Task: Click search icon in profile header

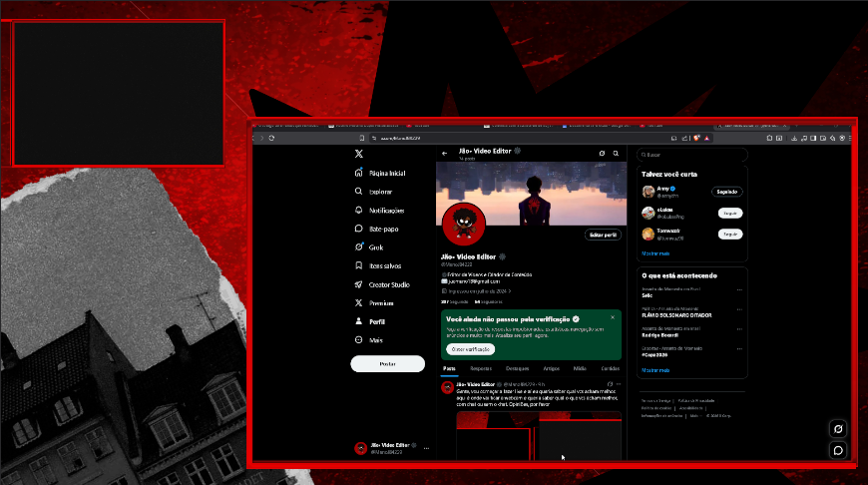Action: (616, 154)
